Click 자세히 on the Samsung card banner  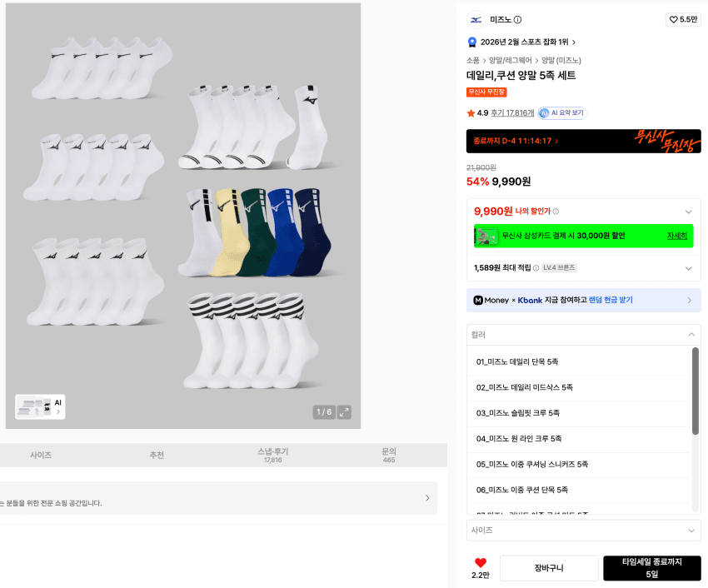click(x=677, y=236)
